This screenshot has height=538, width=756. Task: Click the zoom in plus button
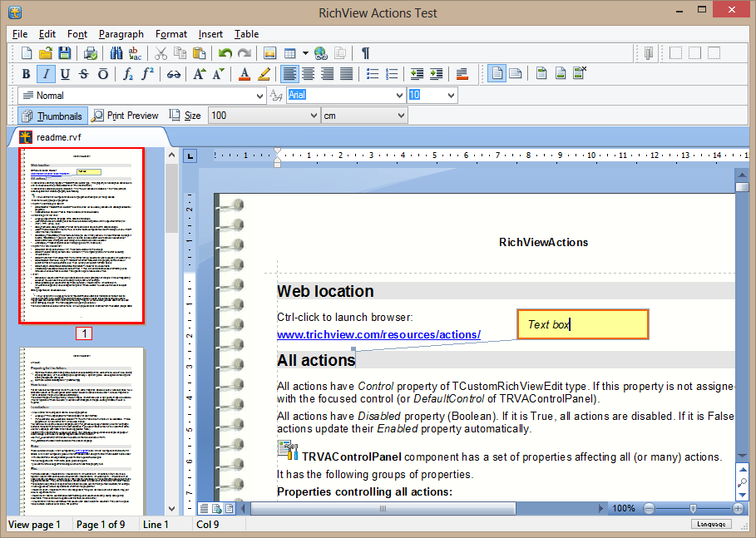click(738, 508)
